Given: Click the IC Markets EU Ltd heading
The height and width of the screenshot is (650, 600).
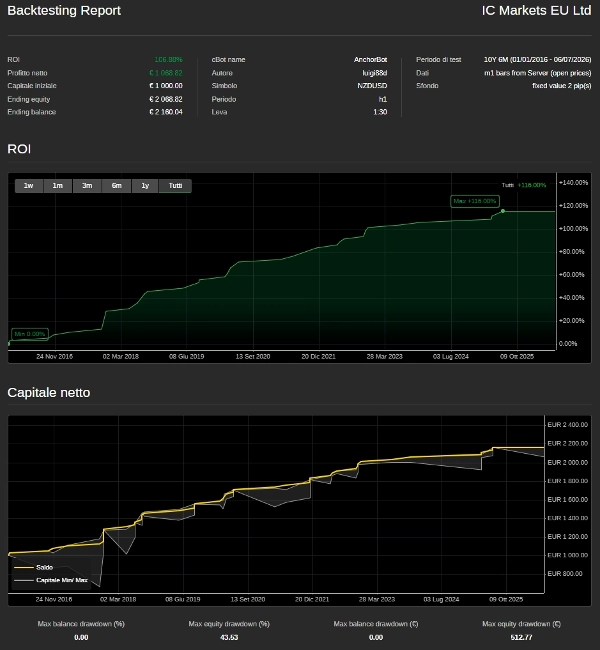Looking at the screenshot, I should point(537,10).
